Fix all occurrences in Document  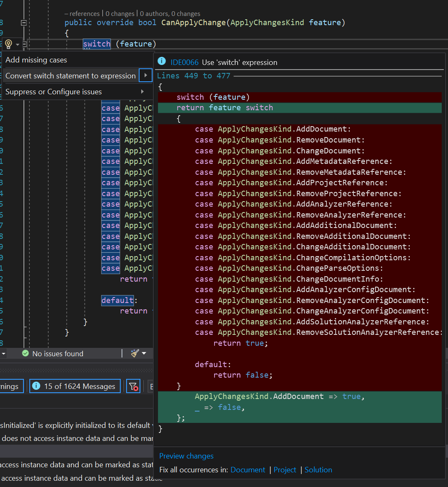pyautogui.click(x=248, y=469)
